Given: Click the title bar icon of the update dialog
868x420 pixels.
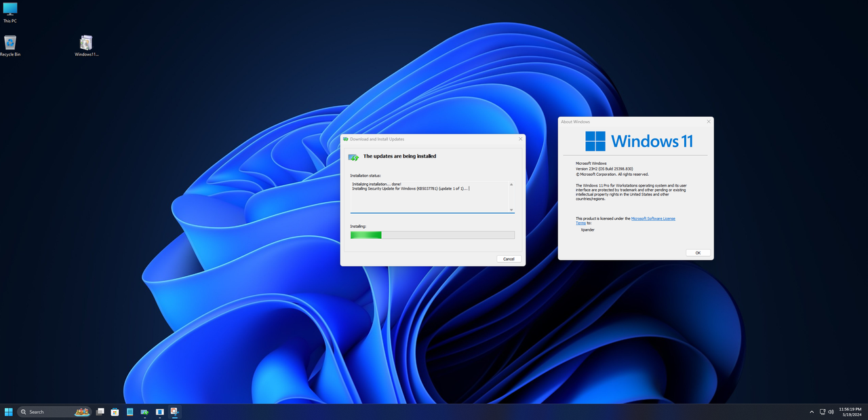Looking at the screenshot, I should pyautogui.click(x=345, y=138).
